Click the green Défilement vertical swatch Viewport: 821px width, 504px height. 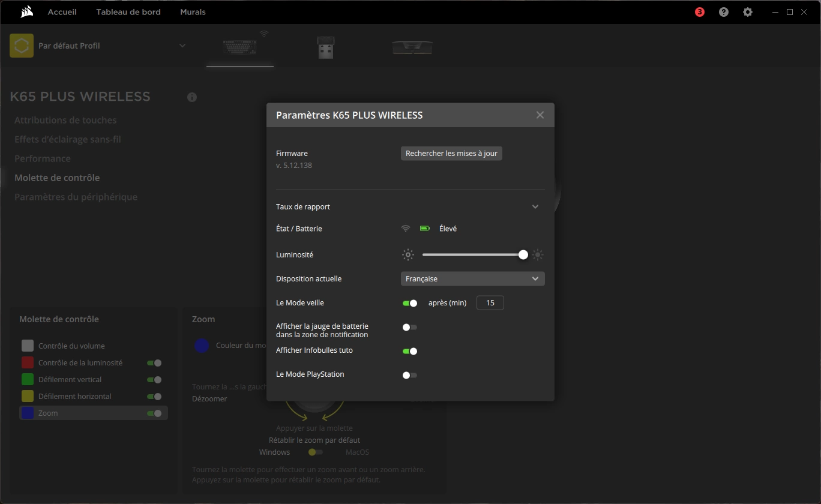coord(28,379)
